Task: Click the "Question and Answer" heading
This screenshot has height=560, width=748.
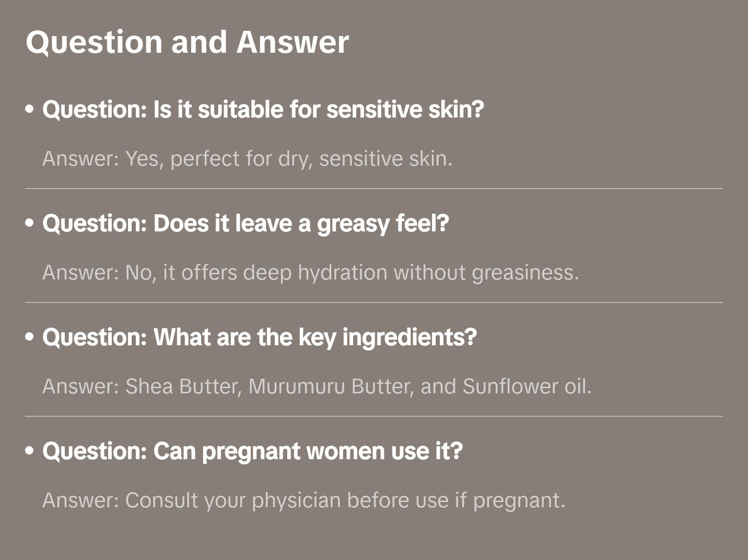Action: (x=187, y=42)
